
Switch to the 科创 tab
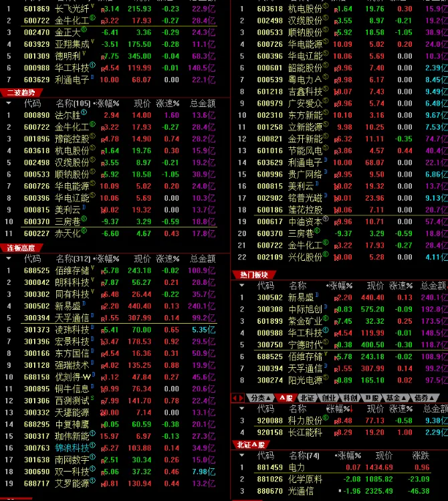[350, 398]
